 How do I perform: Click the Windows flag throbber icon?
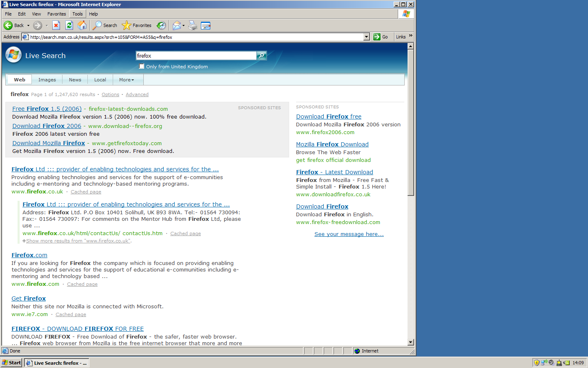pos(406,14)
